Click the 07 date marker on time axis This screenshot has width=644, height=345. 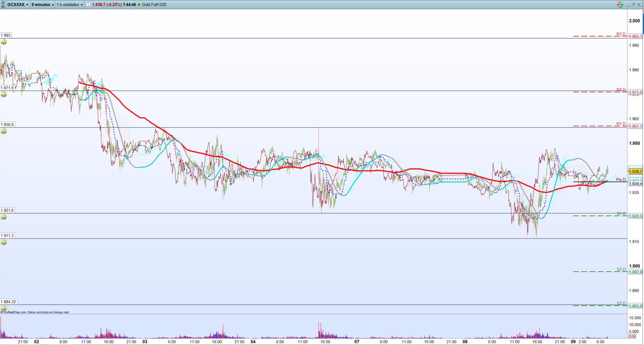click(357, 342)
